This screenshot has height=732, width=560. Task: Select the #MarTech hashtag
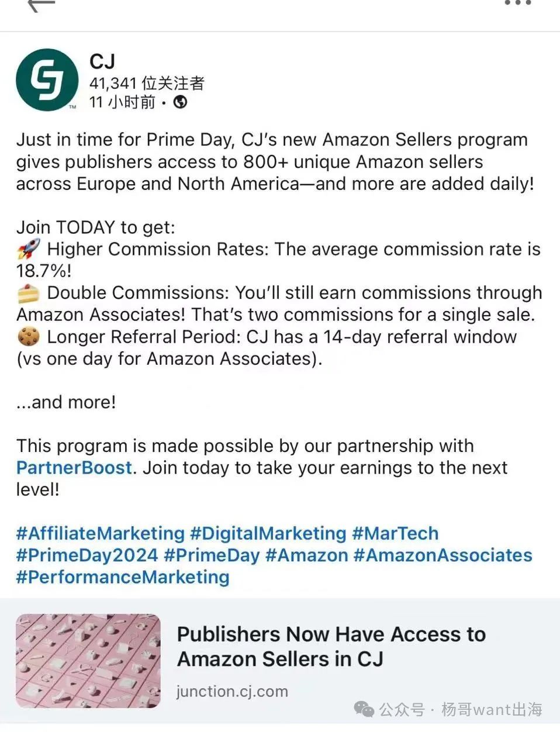pos(395,533)
